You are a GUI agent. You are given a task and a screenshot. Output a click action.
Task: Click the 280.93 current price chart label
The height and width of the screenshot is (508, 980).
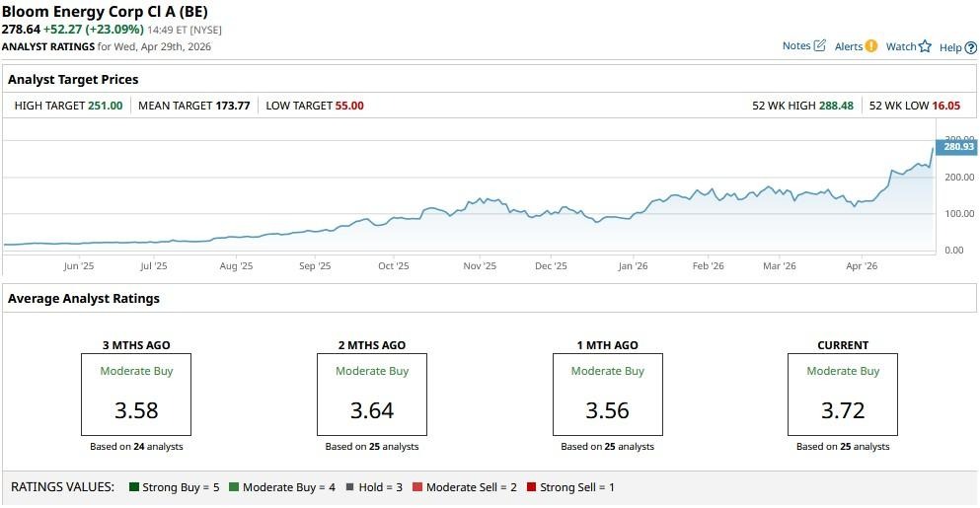tap(957, 147)
